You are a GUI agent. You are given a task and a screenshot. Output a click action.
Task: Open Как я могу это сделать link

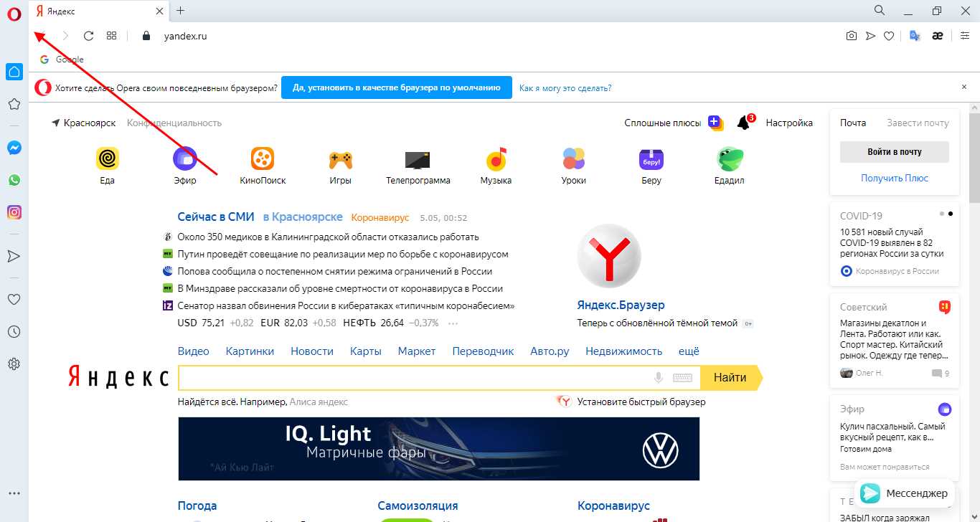click(x=565, y=88)
